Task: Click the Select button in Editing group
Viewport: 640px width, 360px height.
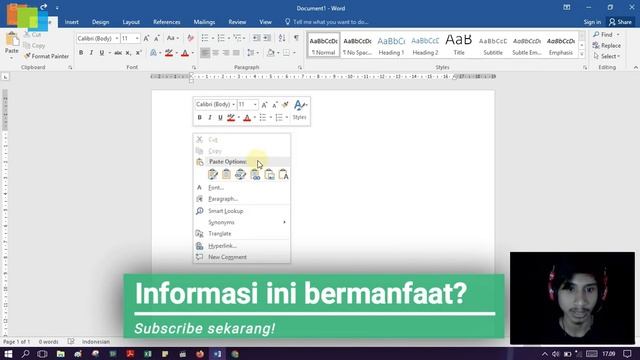Action: point(607,56)
